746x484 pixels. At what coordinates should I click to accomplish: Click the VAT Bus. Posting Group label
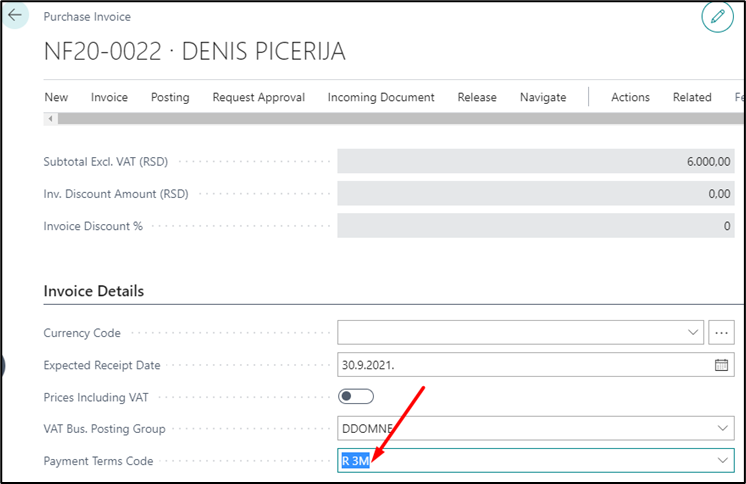105,429
